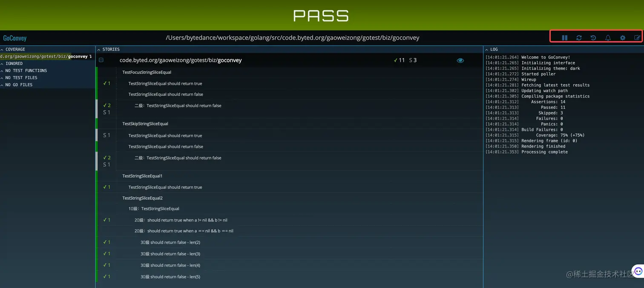644x288 pixels.
Task: Click the 'Skipped: 3' log line
Action: point(524,113)
